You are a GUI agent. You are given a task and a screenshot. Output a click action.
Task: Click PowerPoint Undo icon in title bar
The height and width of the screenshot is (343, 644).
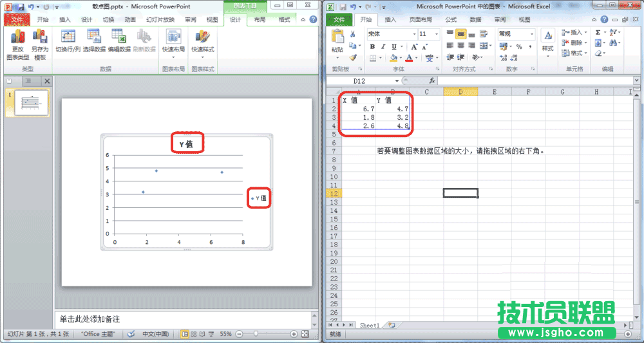[31, 6]
